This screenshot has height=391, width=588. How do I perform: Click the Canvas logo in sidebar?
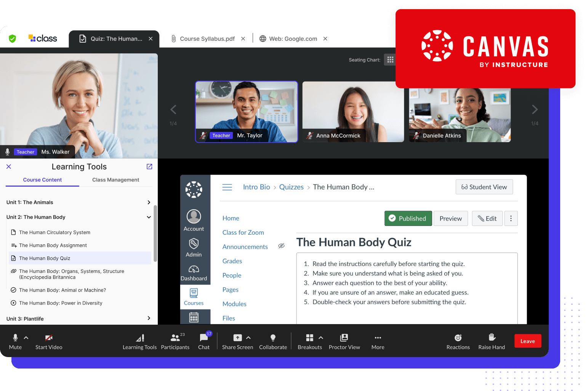[194, 189]
